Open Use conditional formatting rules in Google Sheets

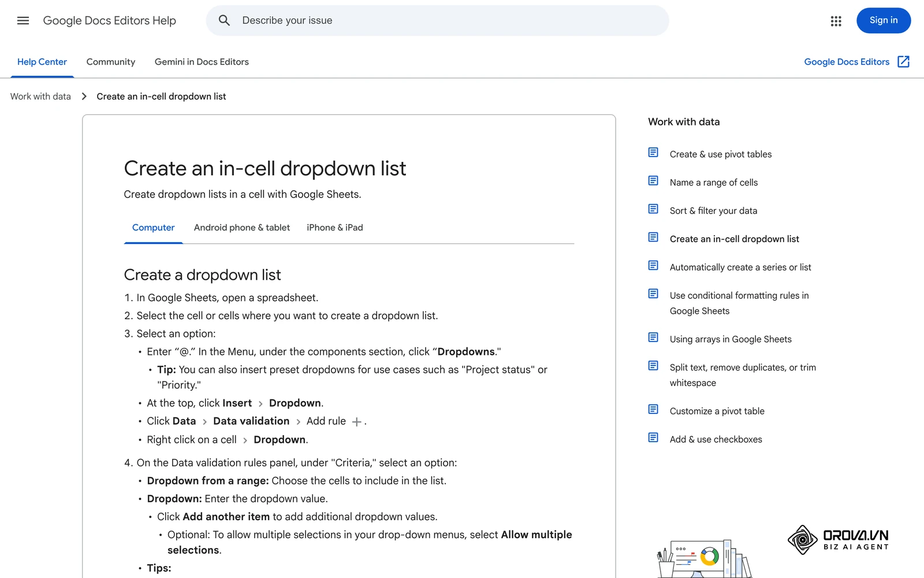pos(739,303)
